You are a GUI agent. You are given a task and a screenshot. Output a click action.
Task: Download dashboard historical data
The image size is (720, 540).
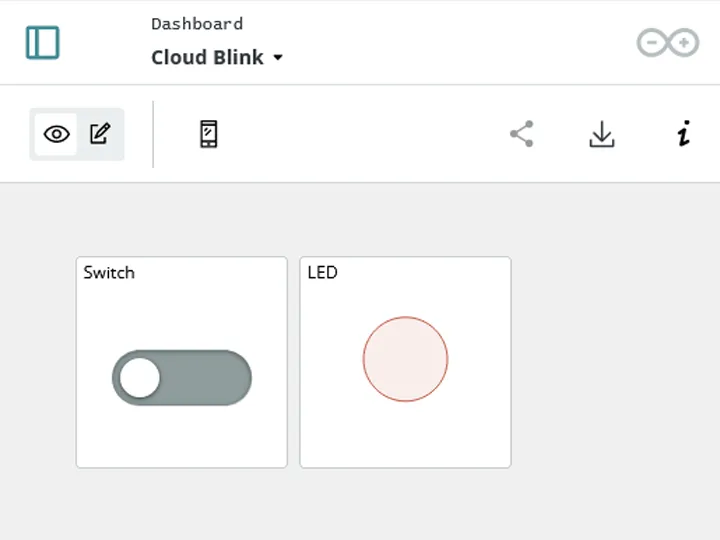602,134
